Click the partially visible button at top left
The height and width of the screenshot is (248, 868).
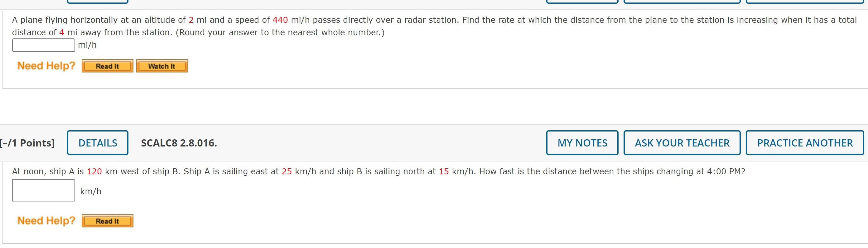click(x=97, y=2)
